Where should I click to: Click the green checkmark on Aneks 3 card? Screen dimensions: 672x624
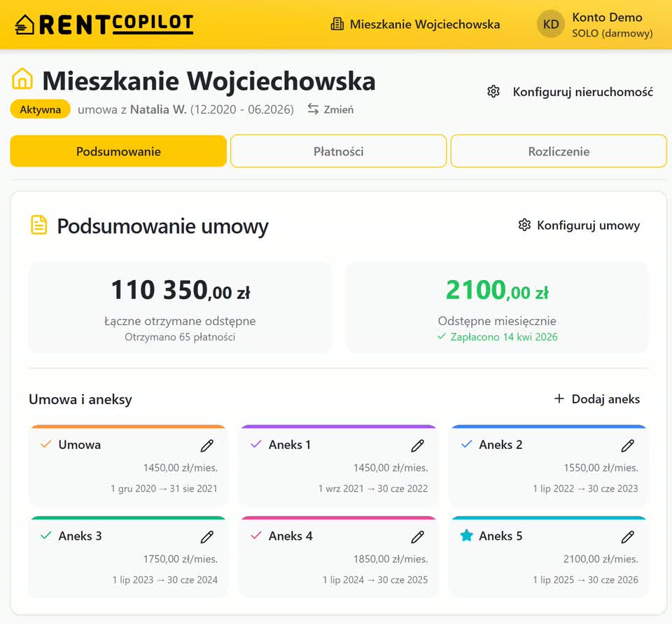click(47, 536)
